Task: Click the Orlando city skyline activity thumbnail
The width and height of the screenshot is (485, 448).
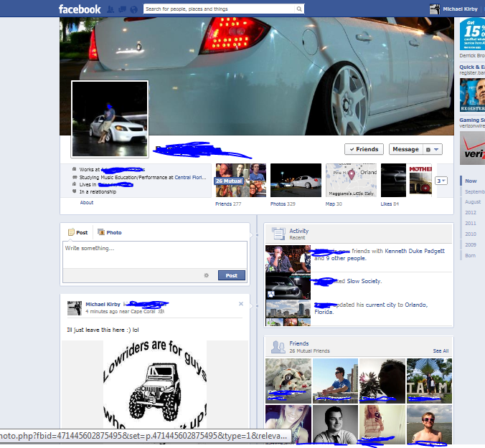Action: [288, 313]
